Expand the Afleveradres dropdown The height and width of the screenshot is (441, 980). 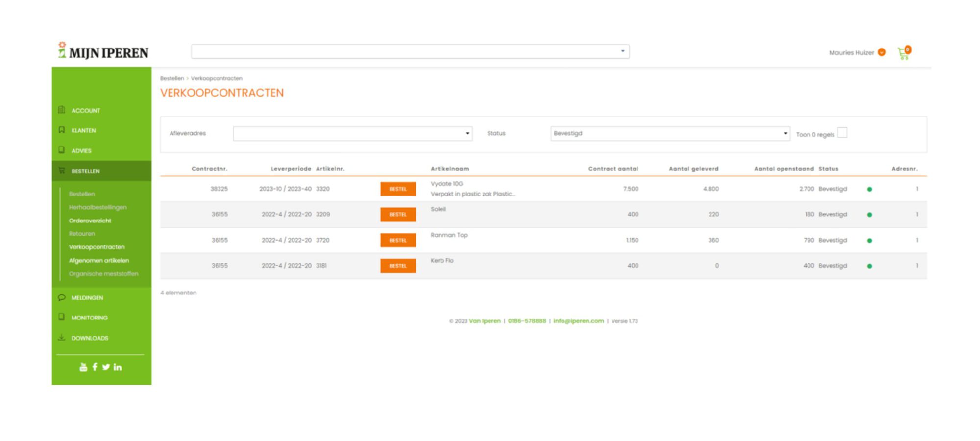pyautogui.click(x=352, y=133)
